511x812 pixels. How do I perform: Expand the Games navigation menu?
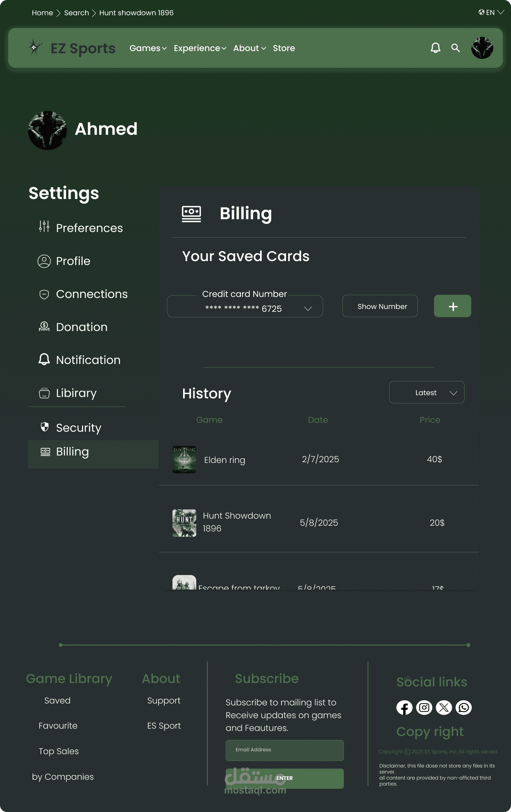tap(148, 48)
